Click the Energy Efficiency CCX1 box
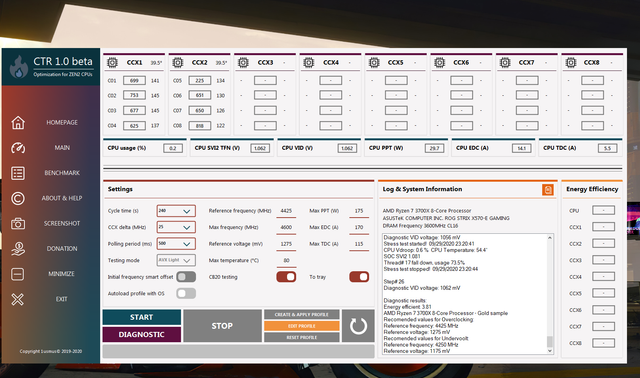Viewport: 640px width, 378px height. pos(603,227)
